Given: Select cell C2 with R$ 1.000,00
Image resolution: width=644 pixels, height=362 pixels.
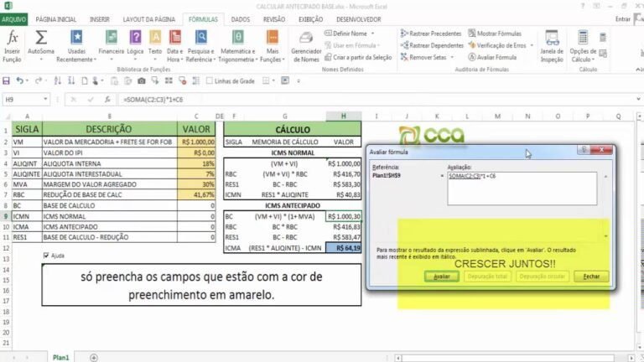Looking at the screenshot, I should (x=196, y=142).
